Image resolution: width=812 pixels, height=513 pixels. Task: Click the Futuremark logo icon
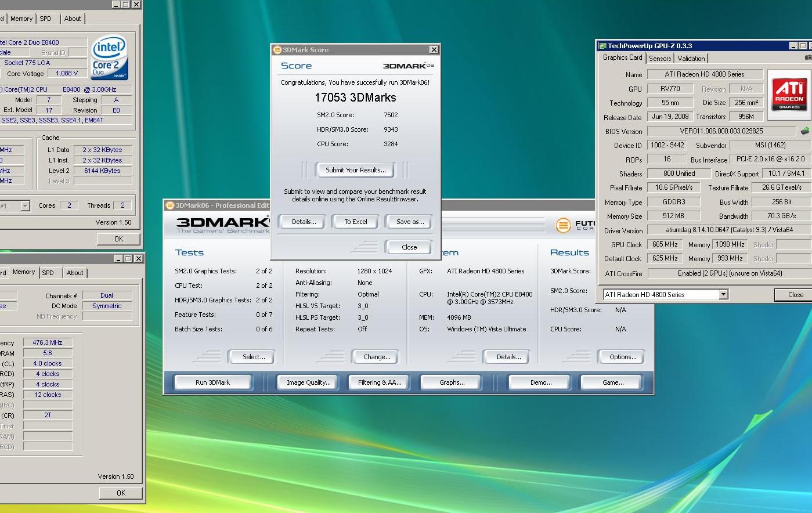tap(563, 225)
